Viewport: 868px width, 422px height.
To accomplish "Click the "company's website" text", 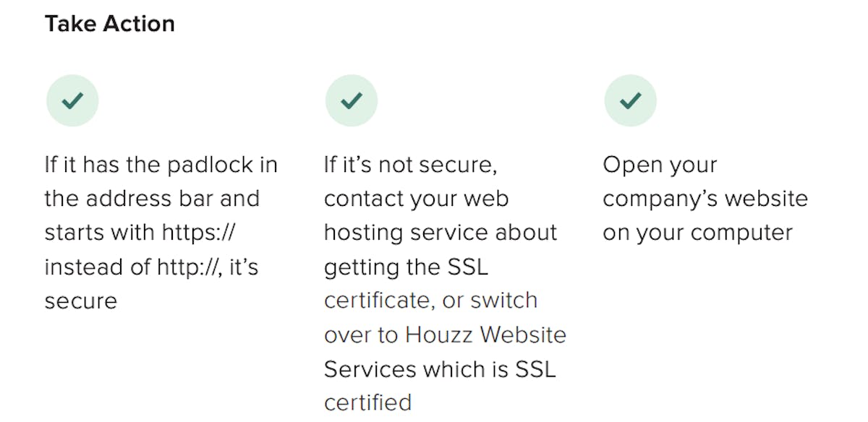I will pyautogui.click(x=705, y=199).
